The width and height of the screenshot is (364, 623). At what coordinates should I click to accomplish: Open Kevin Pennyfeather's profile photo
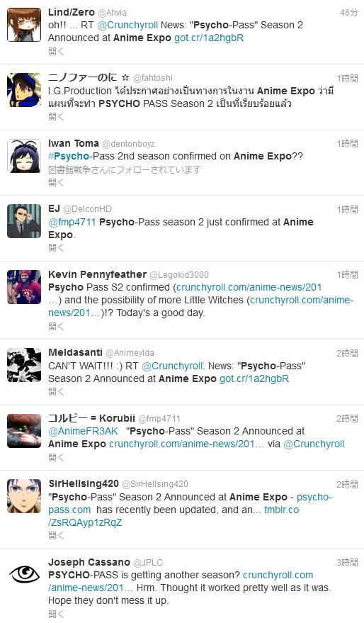pos(24,287)
